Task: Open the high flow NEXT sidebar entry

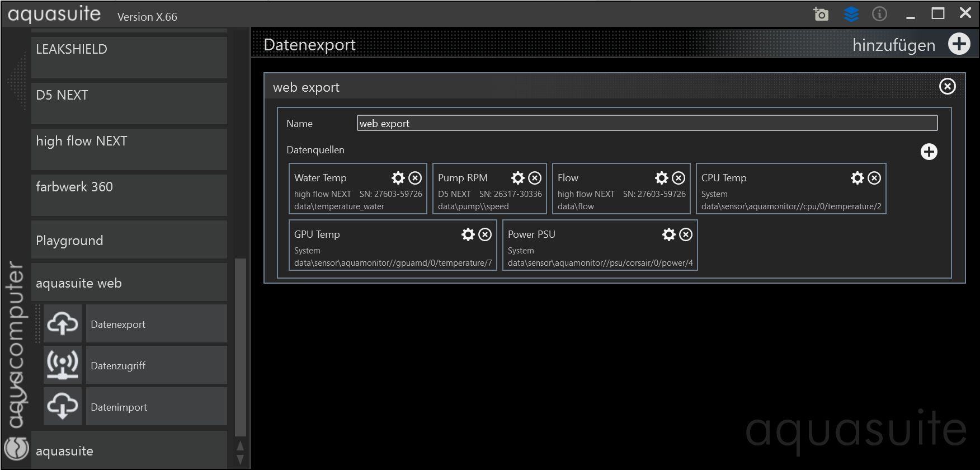Action: click(x=129, y=149)
